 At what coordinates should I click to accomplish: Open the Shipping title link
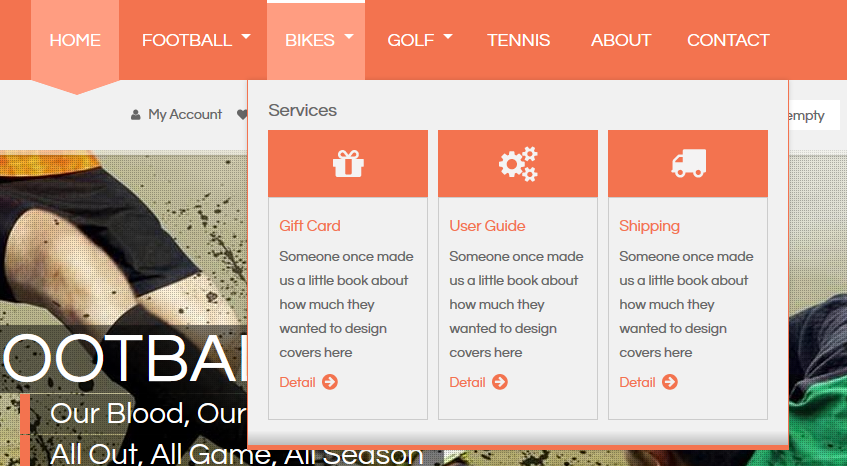[x=649, y=226]
